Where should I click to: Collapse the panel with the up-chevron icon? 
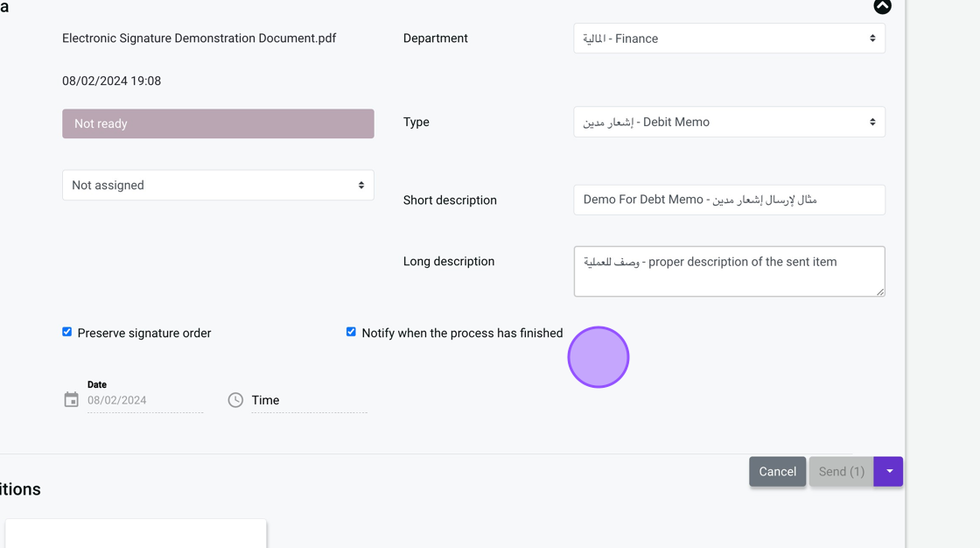(x=882, y=6)
